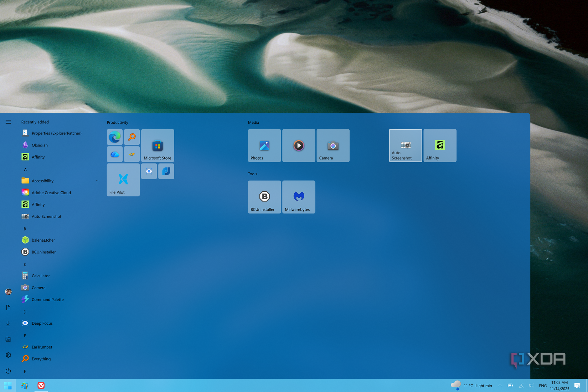Launch the Camera tile under Media
The width and height of the screenshot is (588, 392).
(x=332, y=145)
